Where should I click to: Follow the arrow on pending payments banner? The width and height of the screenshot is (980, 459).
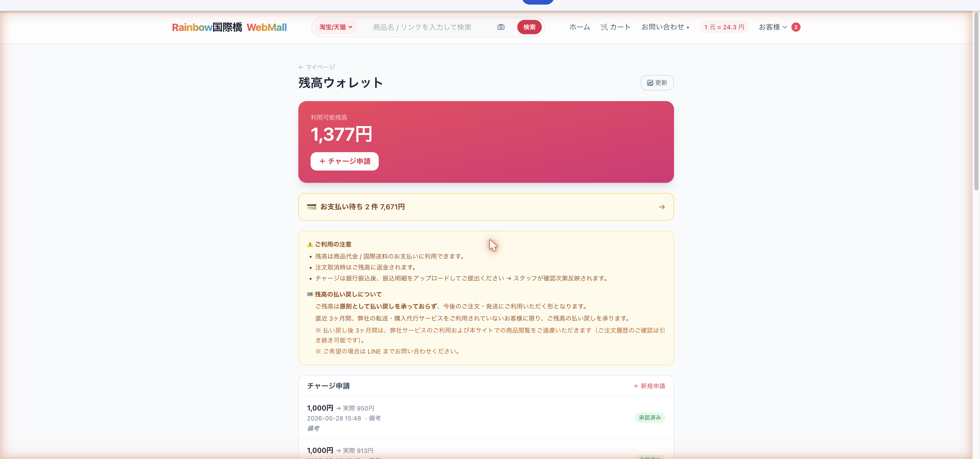tap(661, 207)
